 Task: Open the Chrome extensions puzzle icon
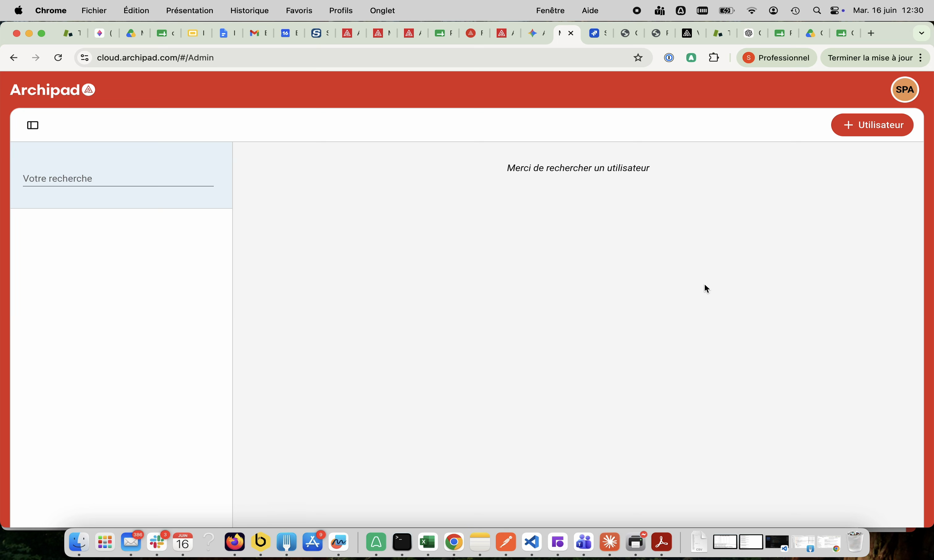(713, 58)
